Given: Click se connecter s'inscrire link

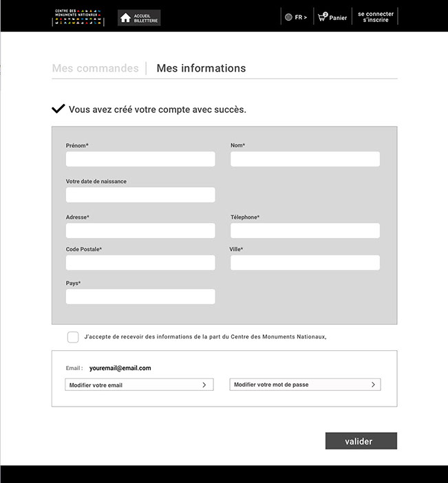Looking at the screenshot, I should click(375, 17).
